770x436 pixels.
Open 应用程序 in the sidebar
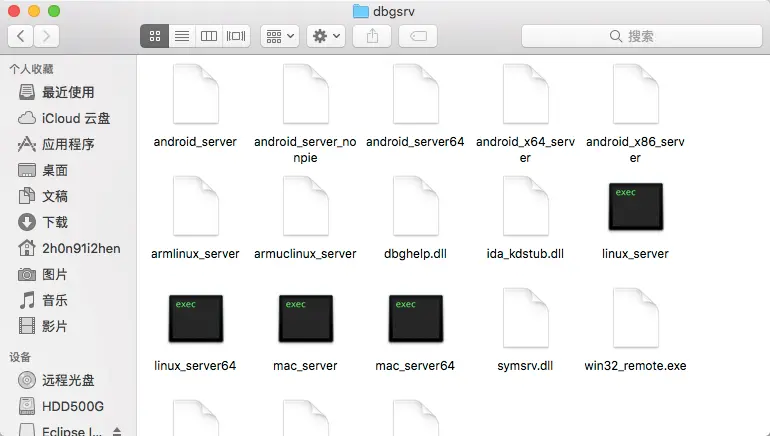click(x=68, y=144)
